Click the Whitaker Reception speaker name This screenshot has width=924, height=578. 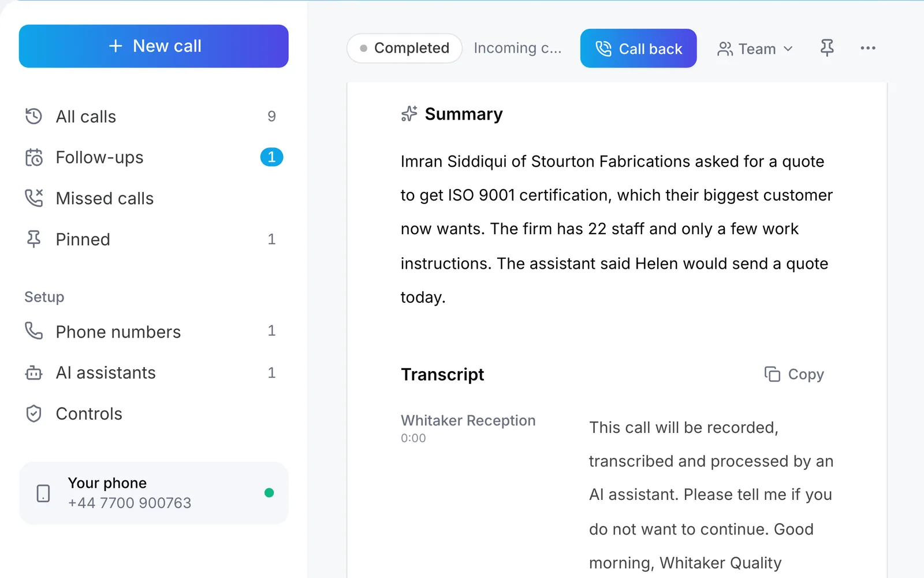tap(468, 420)
